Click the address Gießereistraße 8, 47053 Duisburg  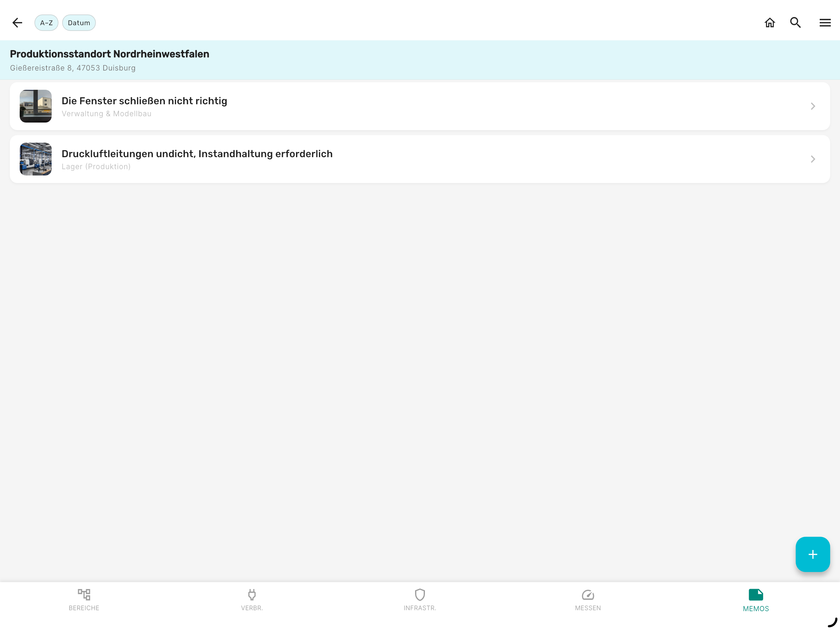(x=73, y=68)
